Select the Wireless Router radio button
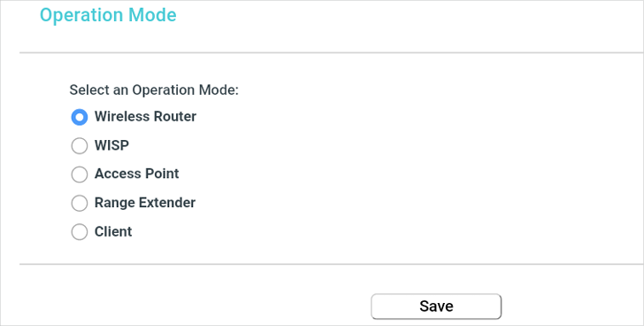Image resolution: width=644 pixels, height=326 pixels. click(80, 117)
